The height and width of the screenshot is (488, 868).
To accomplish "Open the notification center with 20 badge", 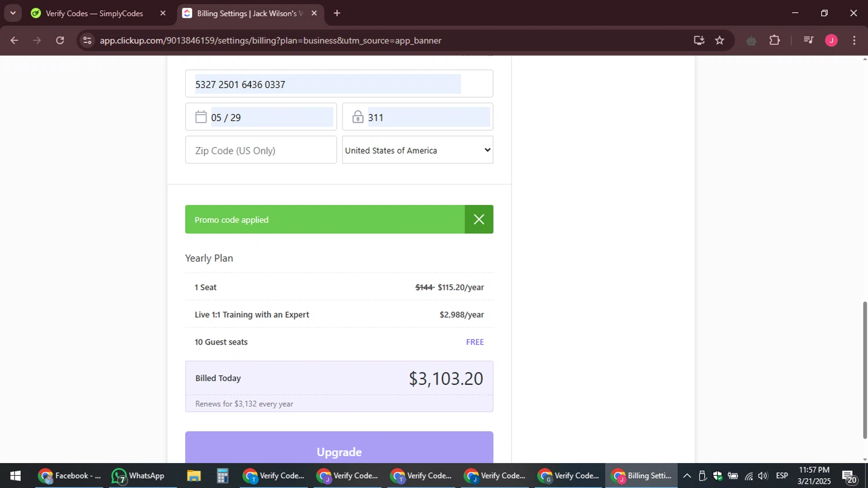I will coord(849,477).
